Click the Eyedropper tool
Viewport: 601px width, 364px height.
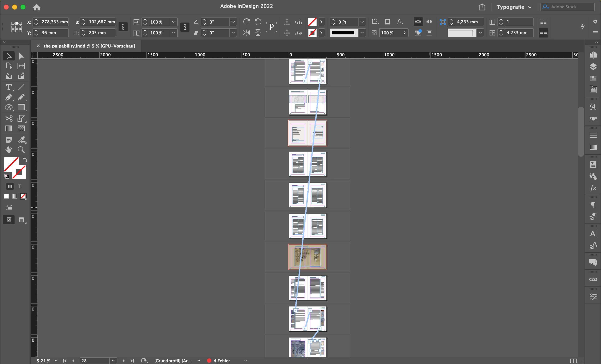21,140
